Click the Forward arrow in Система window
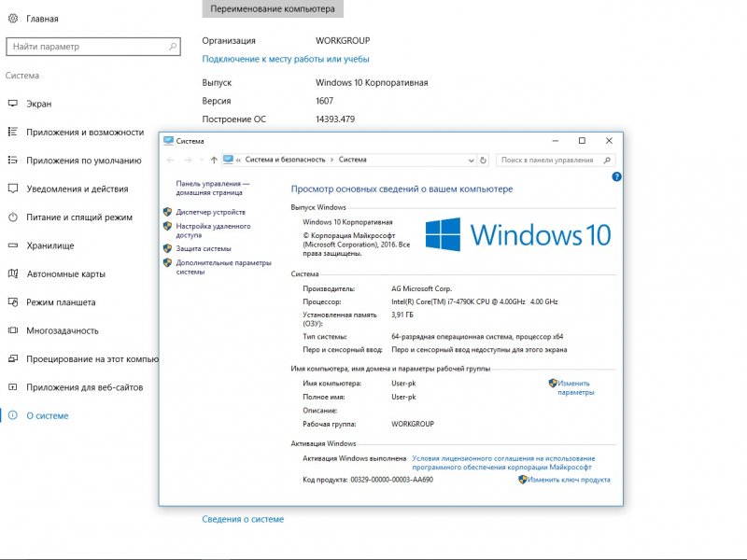 click(189, 160)
